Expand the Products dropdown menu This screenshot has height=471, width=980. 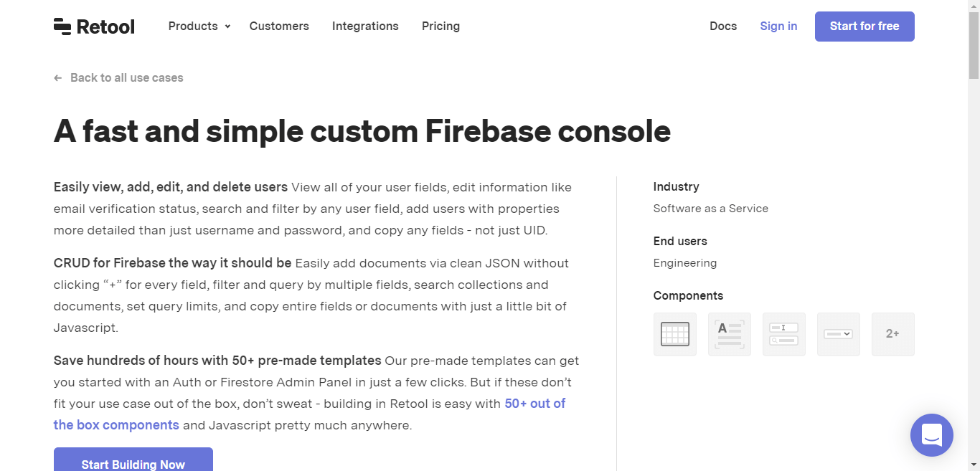199,26
